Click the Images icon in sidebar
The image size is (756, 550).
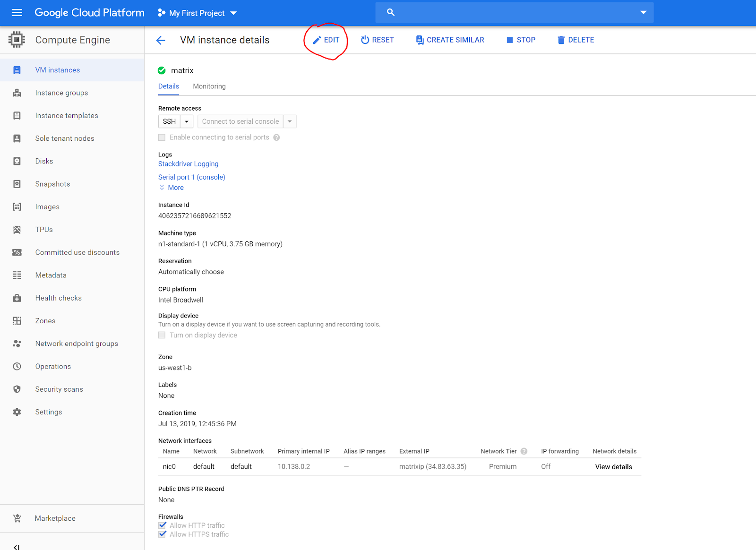click(x=17, y=207)
